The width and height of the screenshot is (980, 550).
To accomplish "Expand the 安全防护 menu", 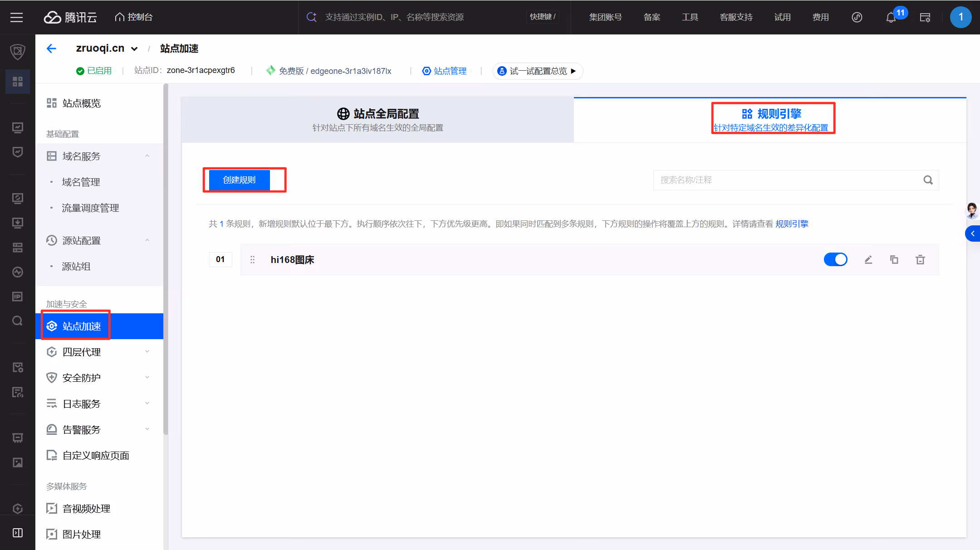I will pyautogui.click(x=147, y=378).
